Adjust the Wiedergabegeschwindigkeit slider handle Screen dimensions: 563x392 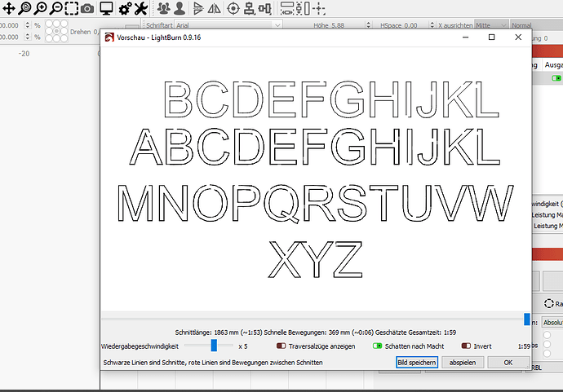point(214,346)
